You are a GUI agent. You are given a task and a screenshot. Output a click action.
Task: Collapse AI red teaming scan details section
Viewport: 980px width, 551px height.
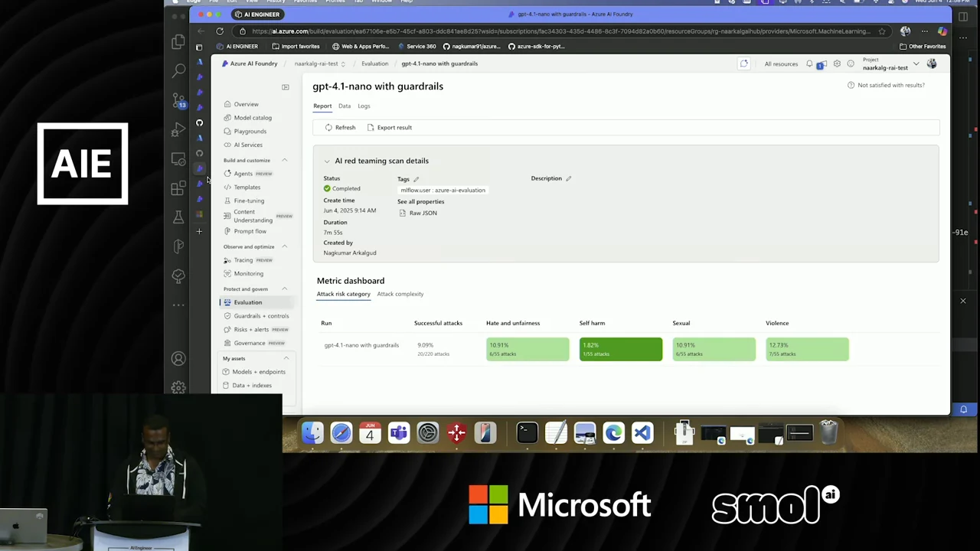[x=327, y=161]
